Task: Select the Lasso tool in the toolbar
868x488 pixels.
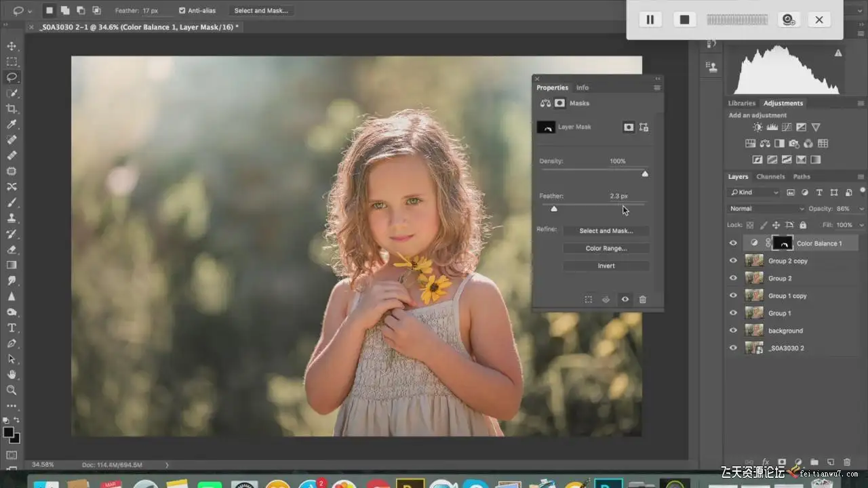Action: (x=12, y=77)
